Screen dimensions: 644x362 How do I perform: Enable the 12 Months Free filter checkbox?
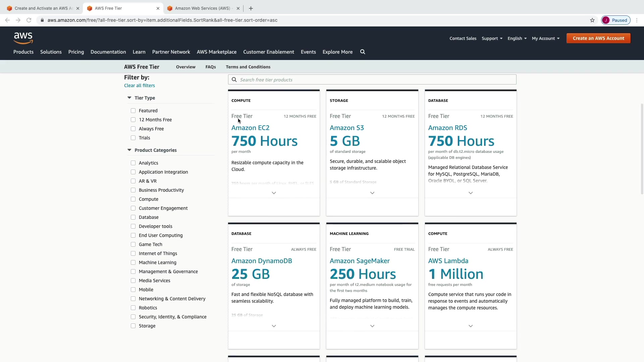pyautogui.click(x=133, y=120)
